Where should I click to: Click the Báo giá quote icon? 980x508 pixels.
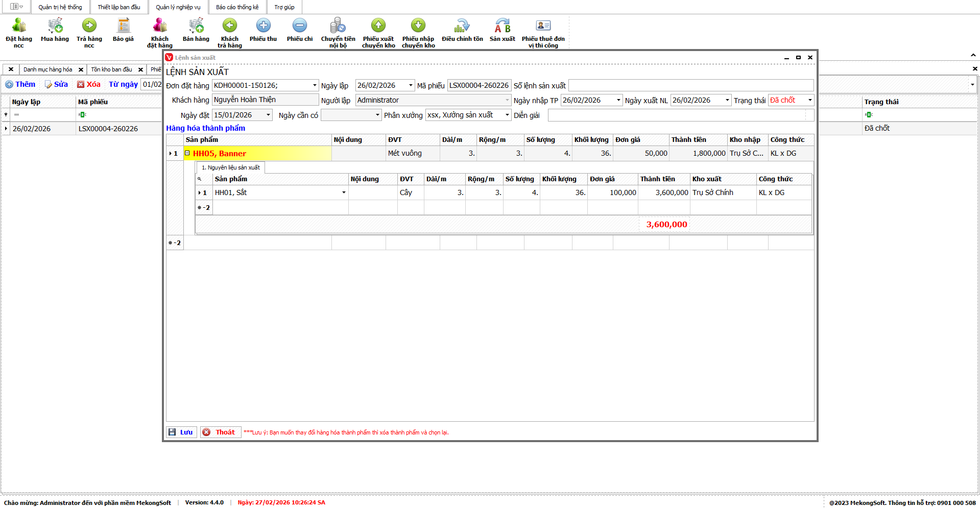(x=123, y=27)
